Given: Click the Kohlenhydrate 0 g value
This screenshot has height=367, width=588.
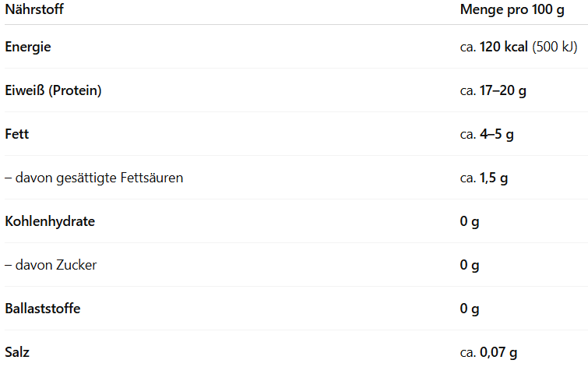Looking at the screenshot, I should (x=470, y=222).
